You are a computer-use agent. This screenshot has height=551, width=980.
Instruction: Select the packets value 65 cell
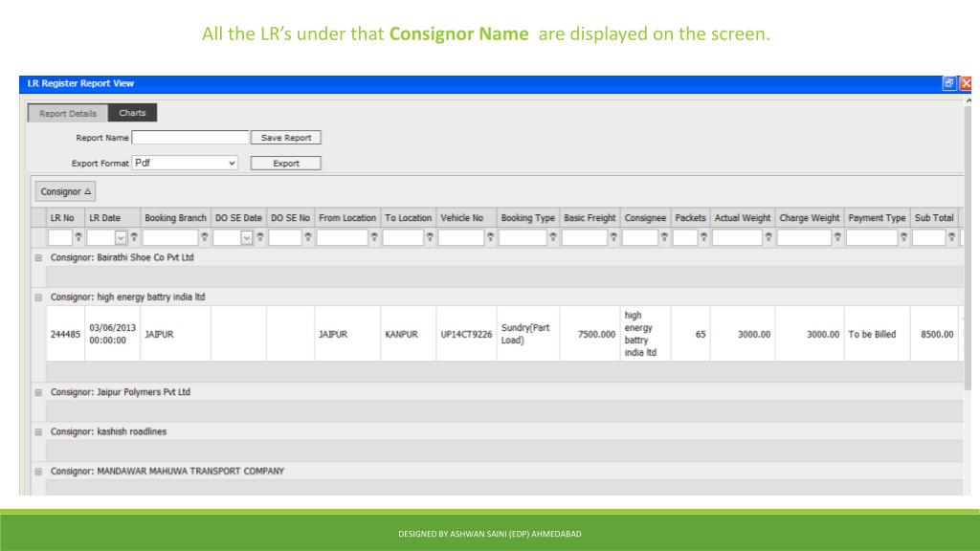tap(690, 334)
